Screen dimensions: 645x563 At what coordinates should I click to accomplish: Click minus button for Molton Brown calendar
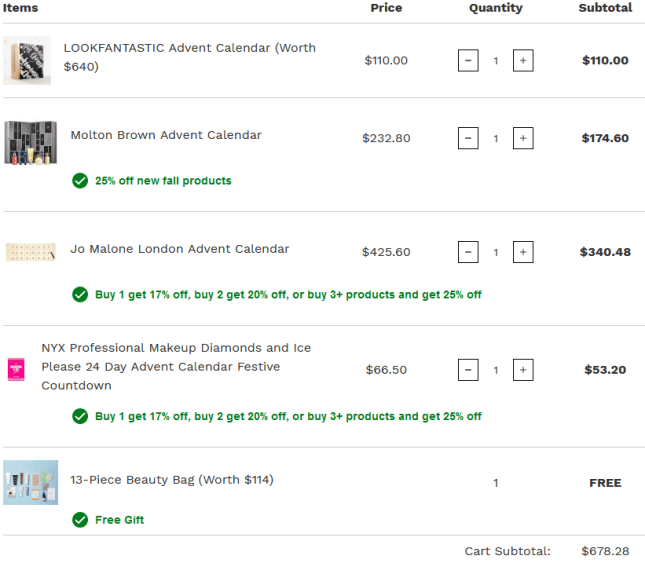tap(468, 139)
